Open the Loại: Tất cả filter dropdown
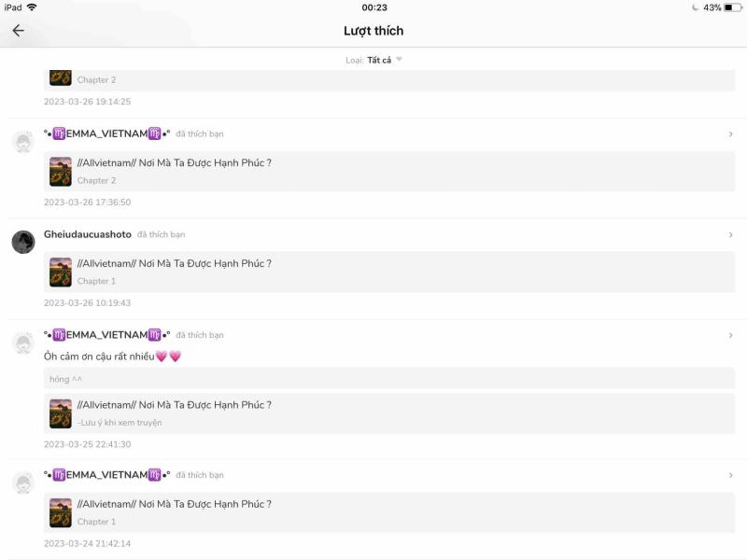Viewport: 747px width, 560px height. [374, 60]
